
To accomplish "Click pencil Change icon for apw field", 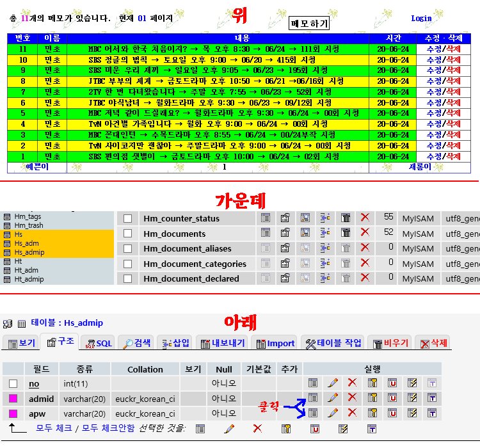I will (x=333, y=413).
